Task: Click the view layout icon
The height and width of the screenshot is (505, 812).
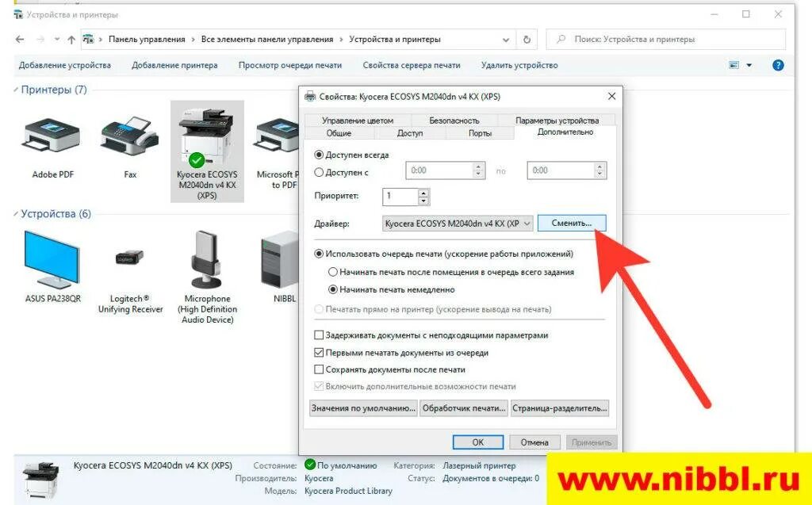Action: (733, 65)
